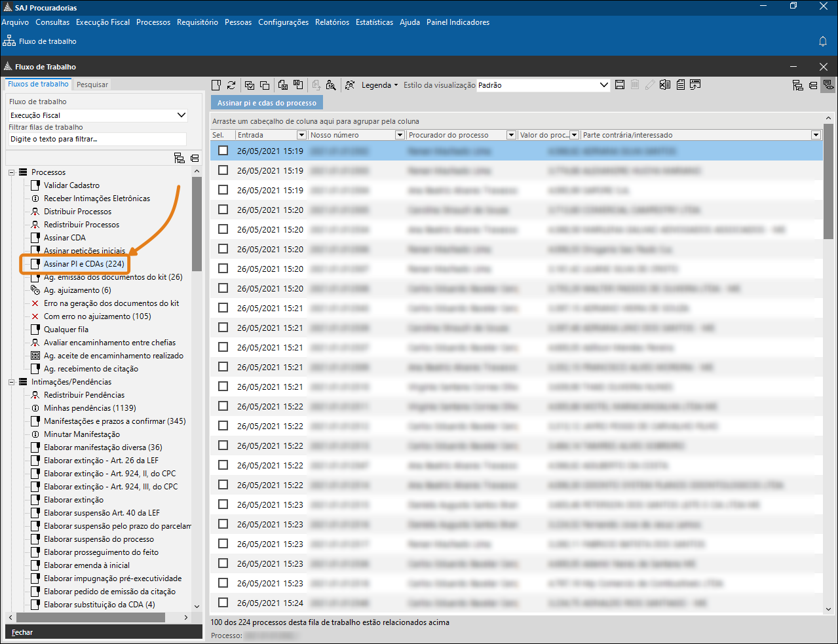Click the Fechar button

coord(22,632)
